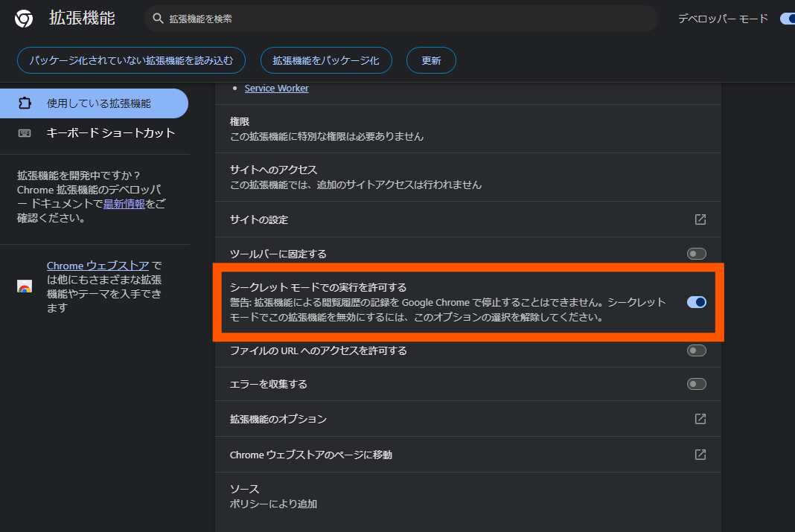795x532 pixels.
Task: Open 拡張機能のオプション external link icon
Action: 700,419
